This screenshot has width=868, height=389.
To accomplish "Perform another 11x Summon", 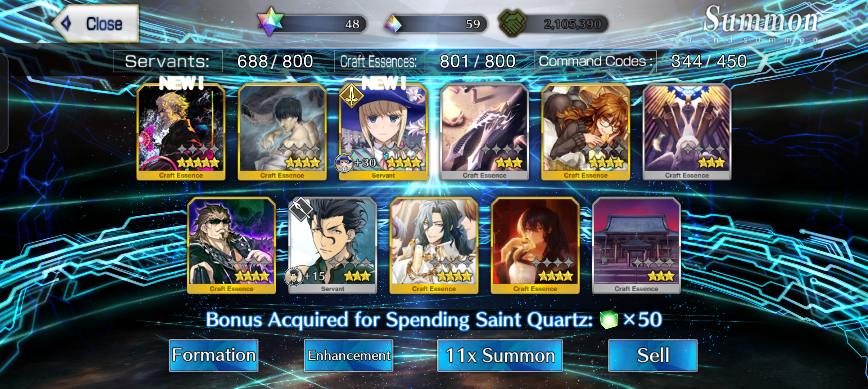I will 500,355.
